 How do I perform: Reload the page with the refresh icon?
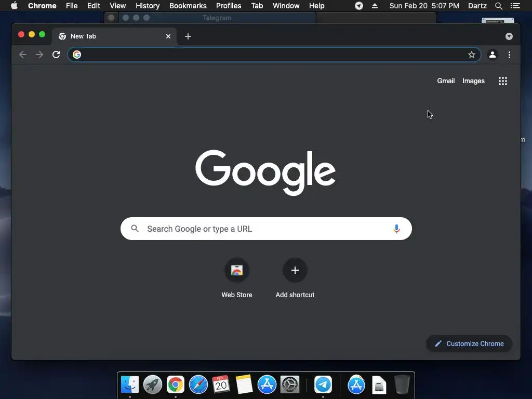click(x=56, y=55)
